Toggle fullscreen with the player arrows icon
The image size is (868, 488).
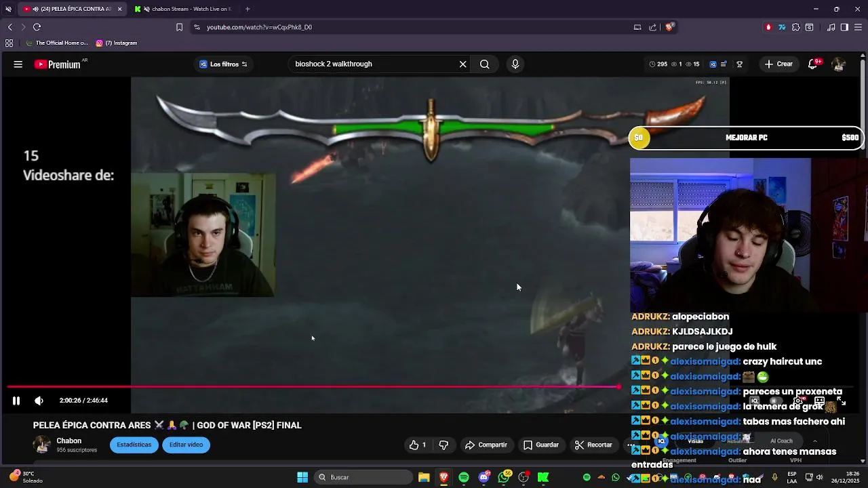point(841,401)
